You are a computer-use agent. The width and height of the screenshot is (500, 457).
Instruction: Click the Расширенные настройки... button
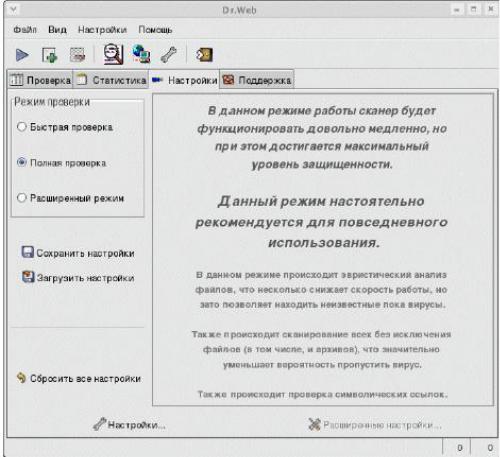pos(375,424)
